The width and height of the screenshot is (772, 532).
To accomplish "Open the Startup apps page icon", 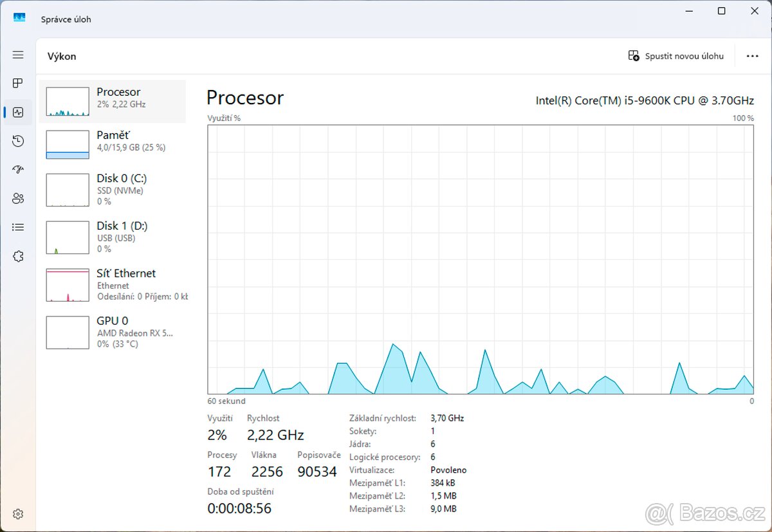I will (x=18, y=170).
